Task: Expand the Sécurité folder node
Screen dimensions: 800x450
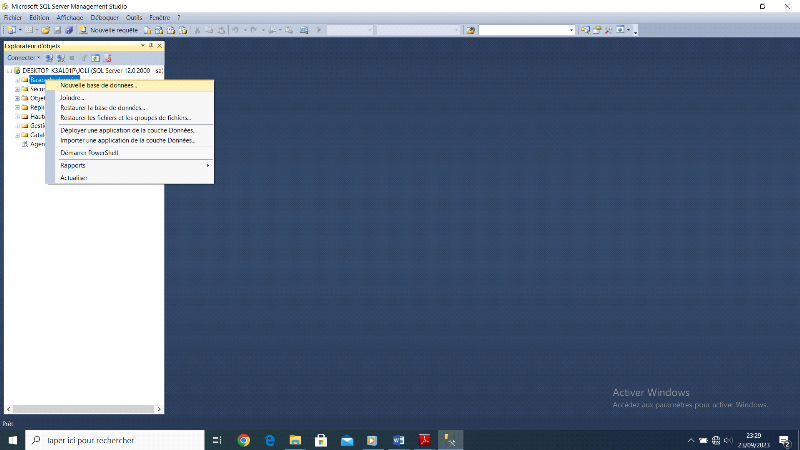Action: pyautogui.click(x=17, y=89)
